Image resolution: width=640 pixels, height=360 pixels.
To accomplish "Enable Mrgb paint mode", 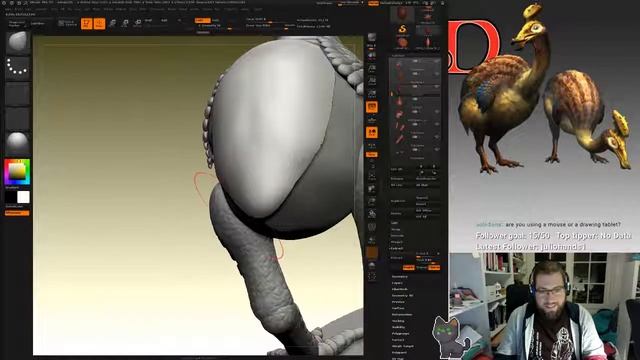I will click(x=148, y=20).
